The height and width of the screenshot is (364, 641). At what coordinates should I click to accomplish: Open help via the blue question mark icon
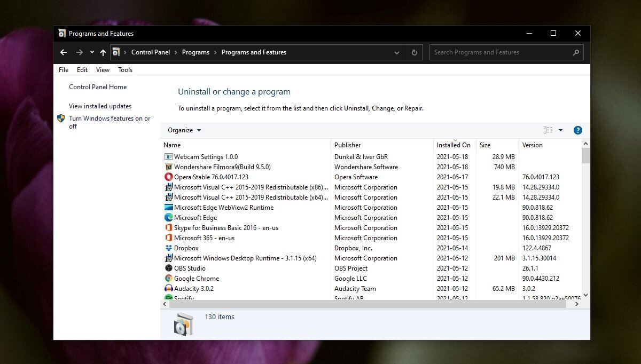[x=577, y=130]
